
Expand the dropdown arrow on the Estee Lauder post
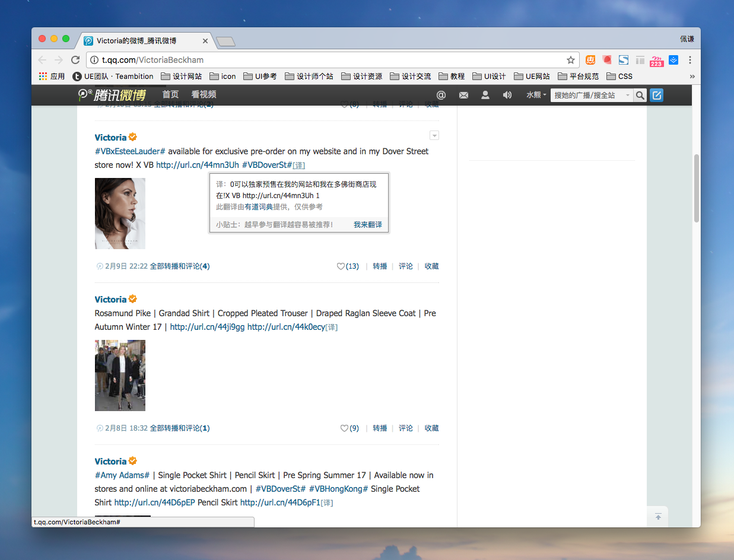pos(434,136)
